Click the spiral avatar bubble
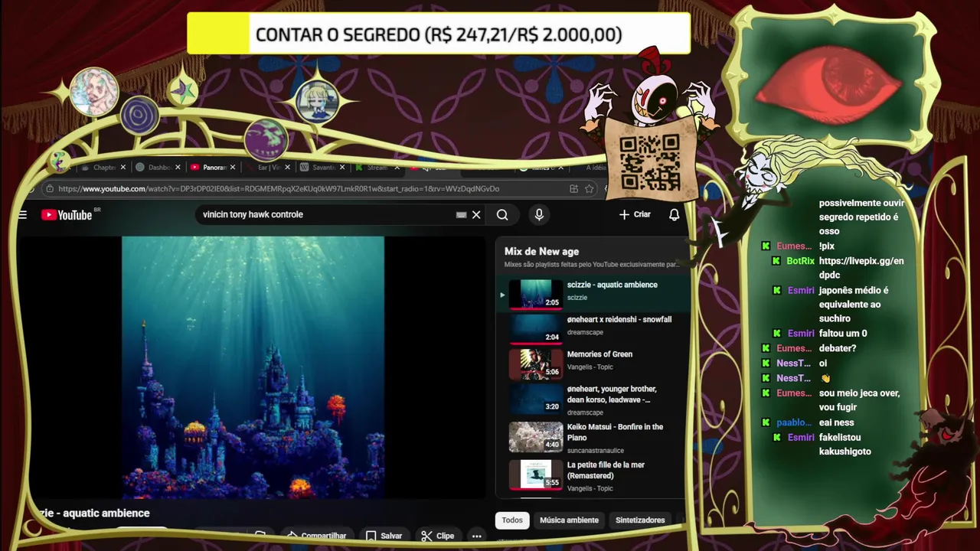Viewport: 980px width, 551px height. tap(139, 116)
